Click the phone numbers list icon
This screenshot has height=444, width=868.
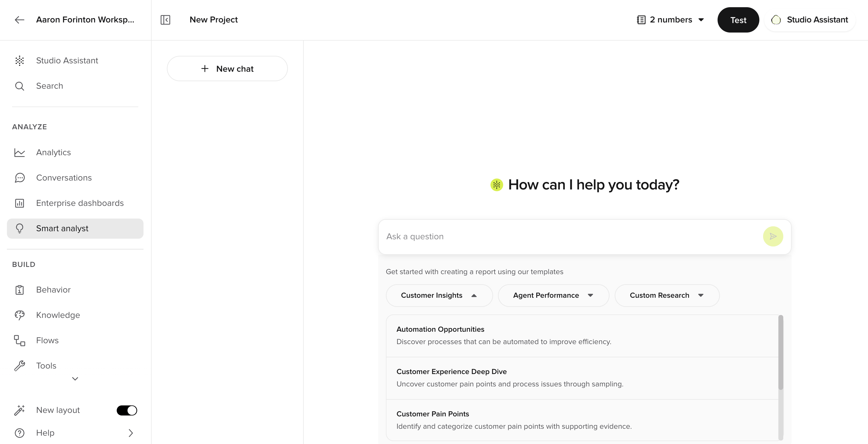point(641,20)
